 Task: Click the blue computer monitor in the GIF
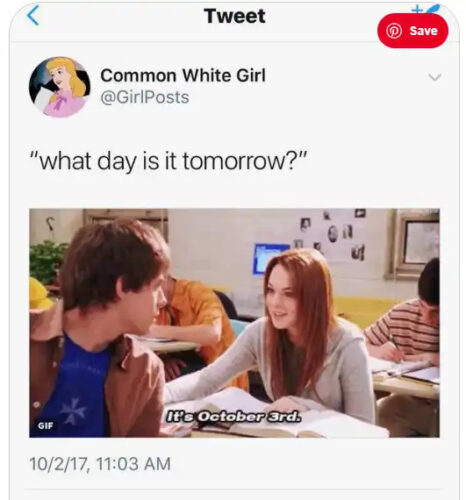(271, 258)
